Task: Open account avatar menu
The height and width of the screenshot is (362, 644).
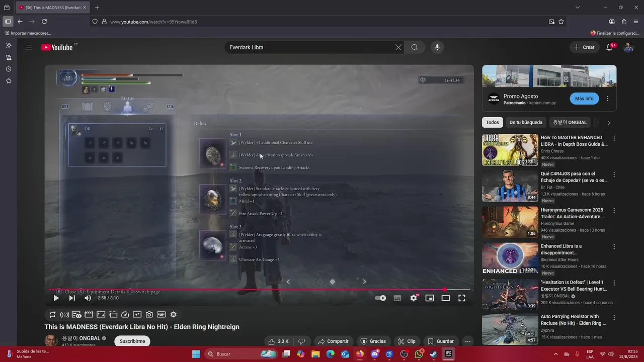Action: 628,47
